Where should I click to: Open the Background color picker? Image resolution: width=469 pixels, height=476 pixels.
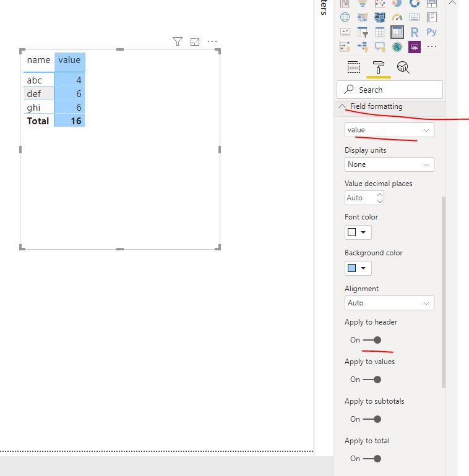click(x=358, y=268)
